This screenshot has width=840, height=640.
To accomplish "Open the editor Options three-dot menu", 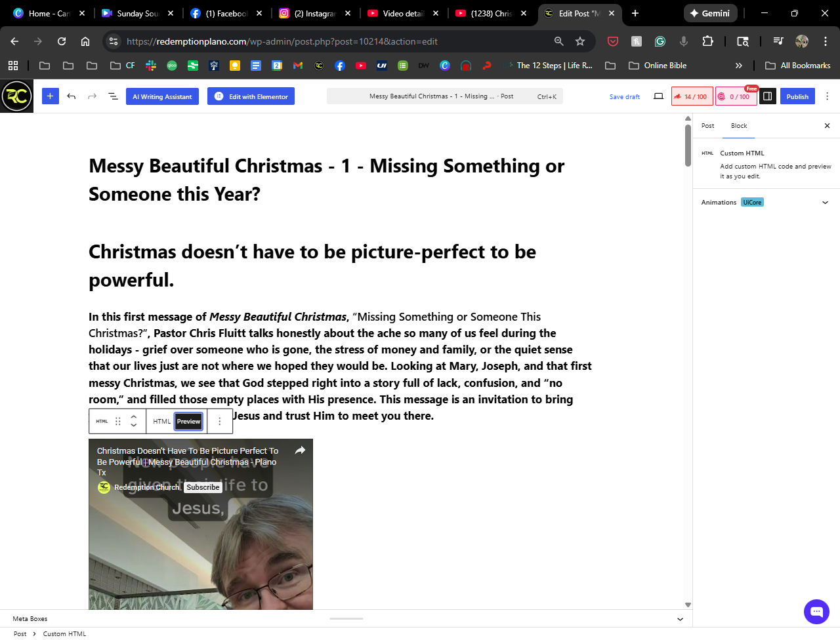I will [x=827, y=96].
